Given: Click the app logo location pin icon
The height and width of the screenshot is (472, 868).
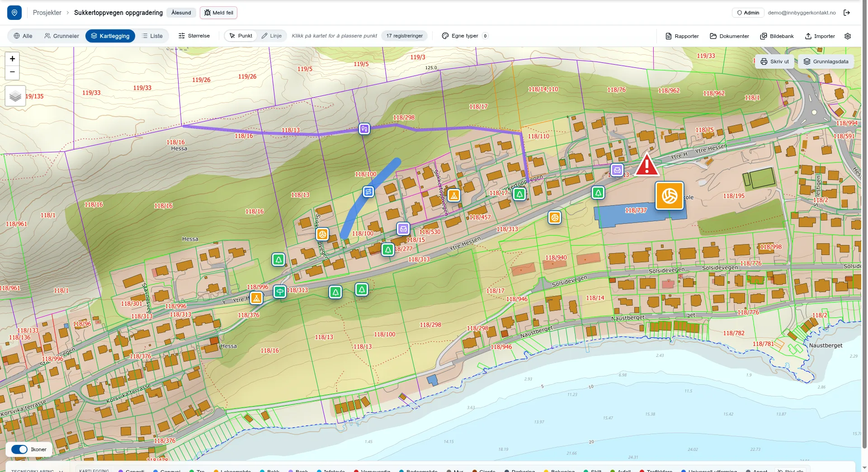Looking at the screenshot, I should point(14,13).
